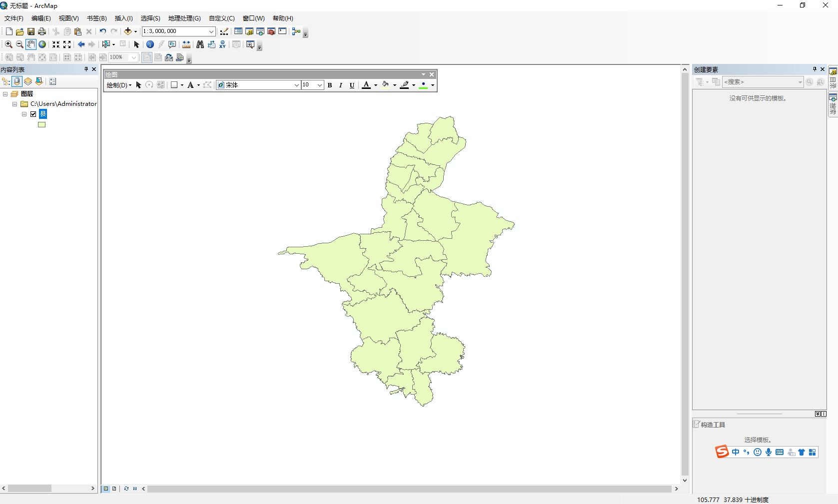Switch to List By Source
The height and width of the screenshot is (504, 838).
pos(17,81)
